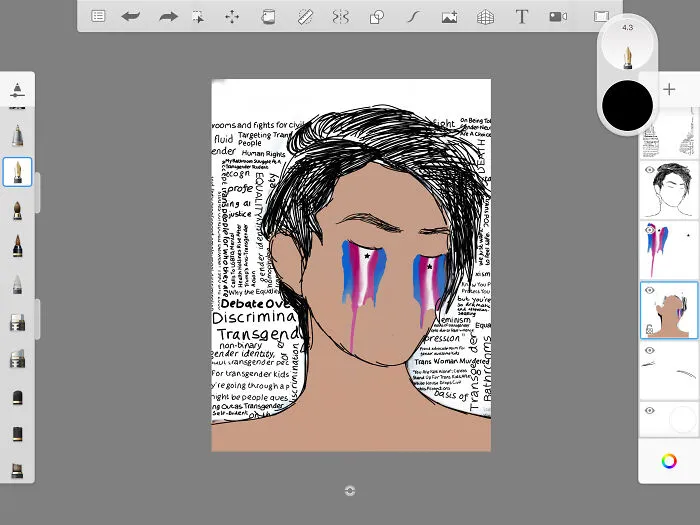Select the bottom felt-tip brush in palette
The image size is (700, 525).
click(17, 471)
